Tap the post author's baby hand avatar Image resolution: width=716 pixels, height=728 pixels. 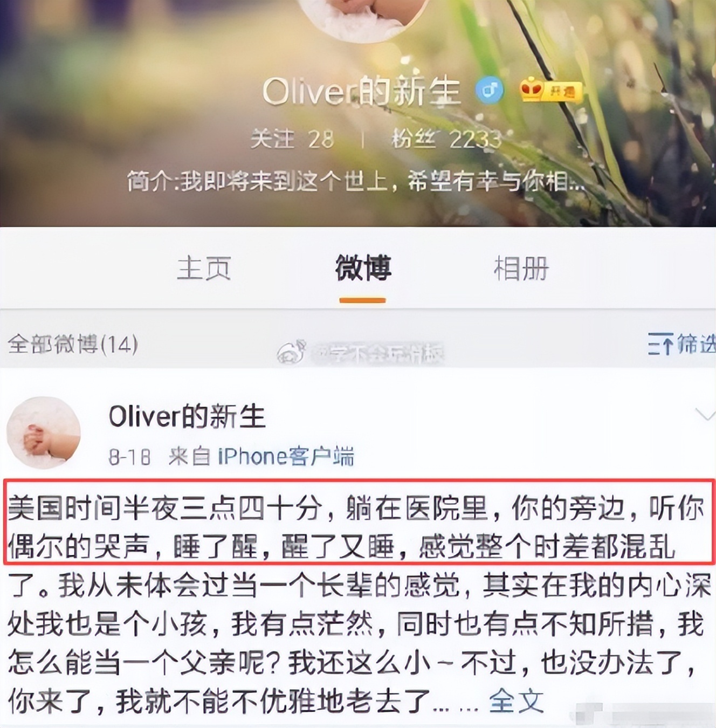(x=43, y=432)
